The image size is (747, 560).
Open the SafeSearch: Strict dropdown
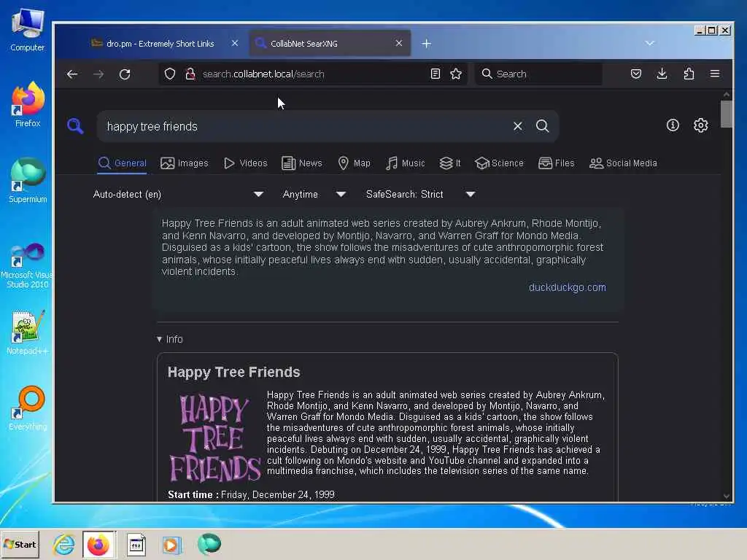coord(420,194)
